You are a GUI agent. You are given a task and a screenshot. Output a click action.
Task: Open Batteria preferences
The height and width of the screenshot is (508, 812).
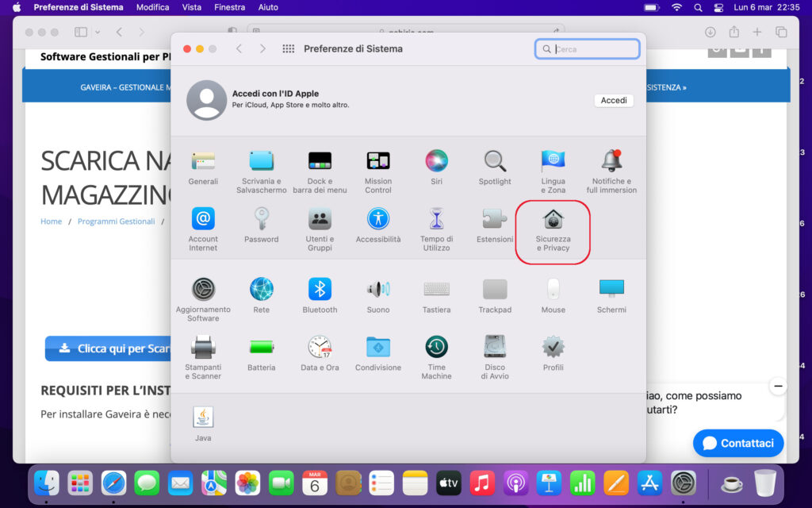point(262,353)
